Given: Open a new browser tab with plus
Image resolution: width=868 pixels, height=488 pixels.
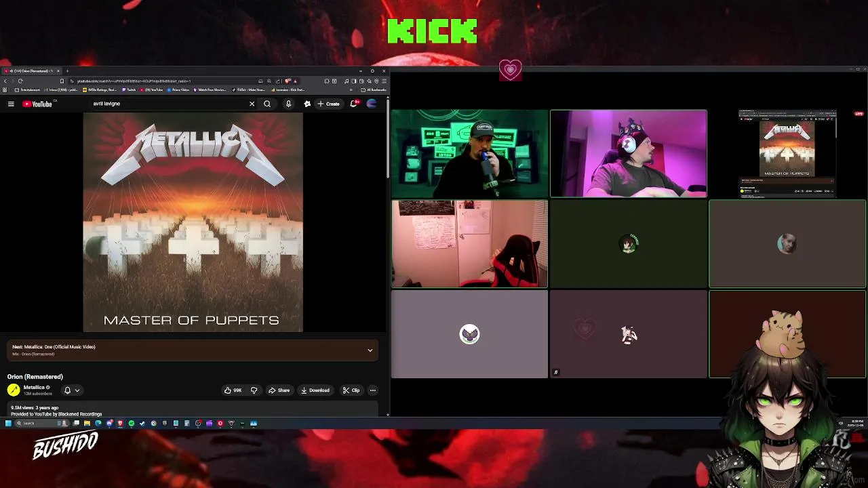Looking at the screenshot, I should click(x=67, y=71).
